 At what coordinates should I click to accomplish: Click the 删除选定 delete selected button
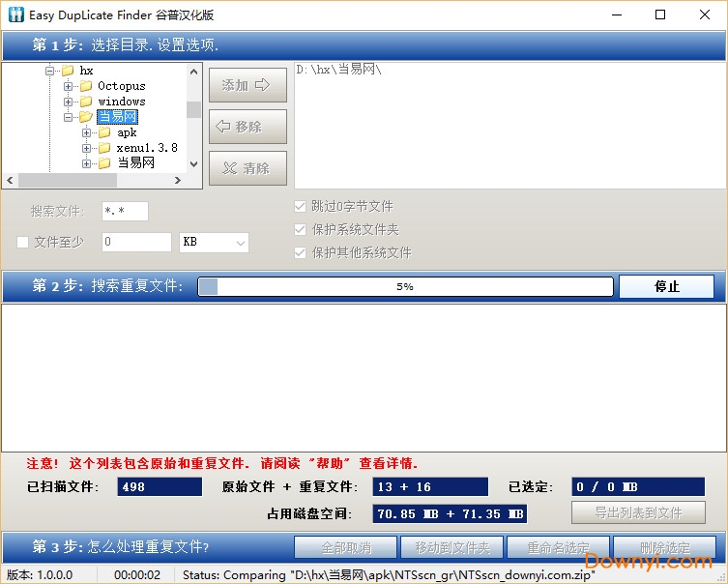click(x=664, y=548)
